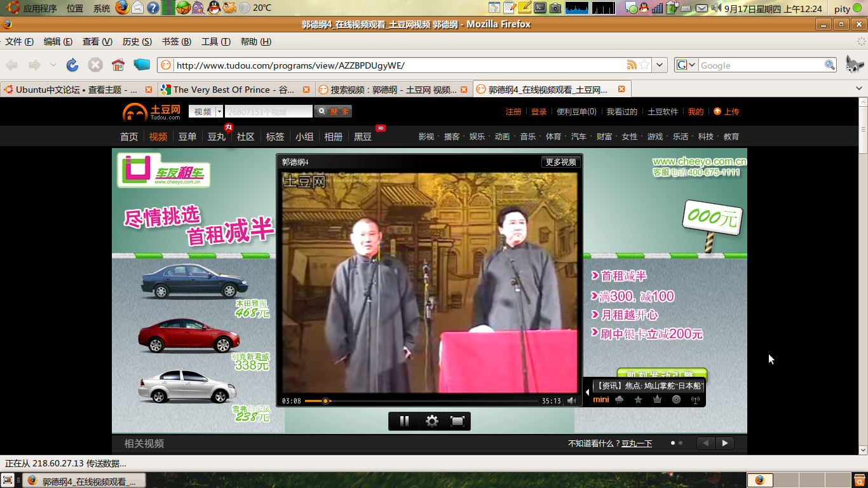Image resolution: width=868 pixels, height=488 pixels.
Task: Open the 书签 menu
Action: (x=176, y=41)
